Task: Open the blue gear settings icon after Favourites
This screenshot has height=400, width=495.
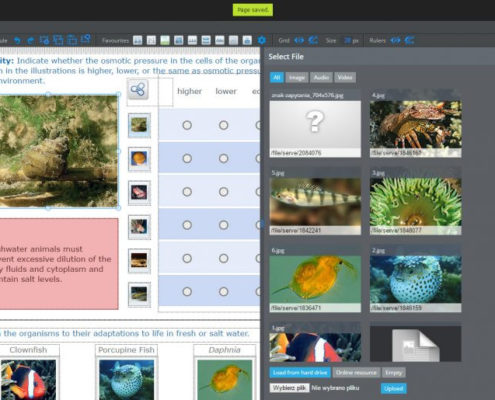Action: point(262,40)
